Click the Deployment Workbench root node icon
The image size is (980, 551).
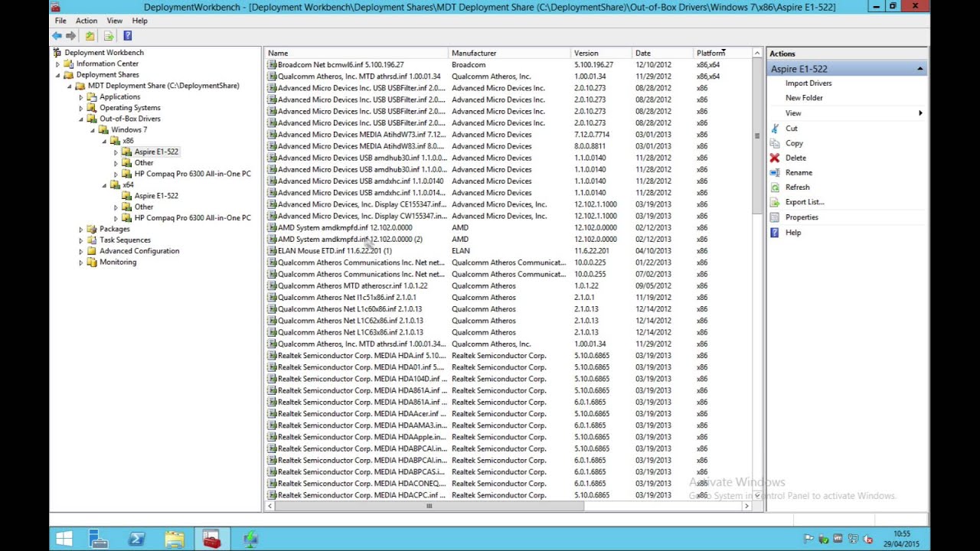[x=57, y=53]
